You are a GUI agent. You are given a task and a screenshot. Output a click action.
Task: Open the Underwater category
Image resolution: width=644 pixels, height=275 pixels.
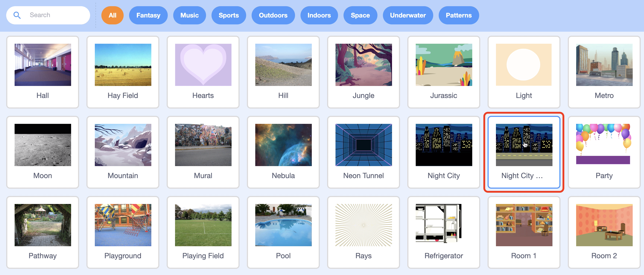(x=408, y=15)
